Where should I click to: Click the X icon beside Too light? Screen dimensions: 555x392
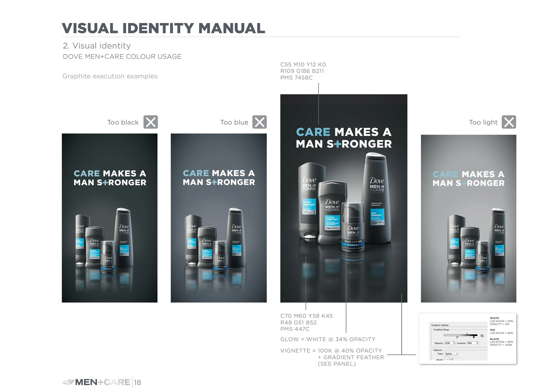tap(509, 122)
